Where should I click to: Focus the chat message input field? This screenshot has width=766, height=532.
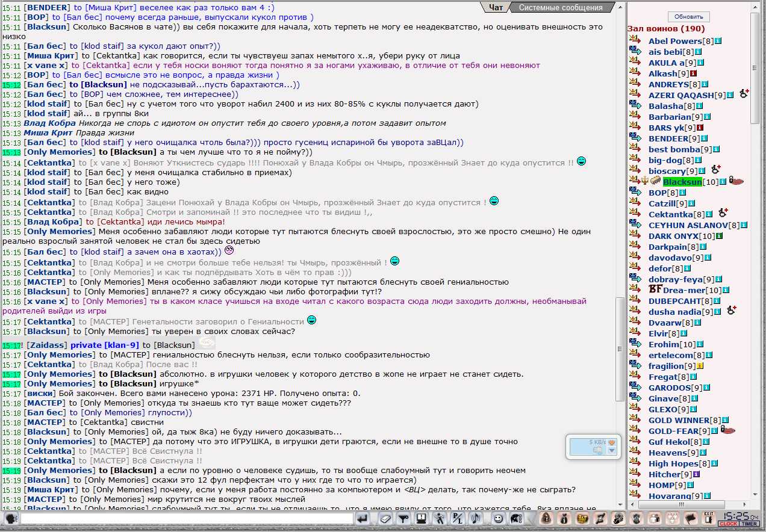coord(187,519)
